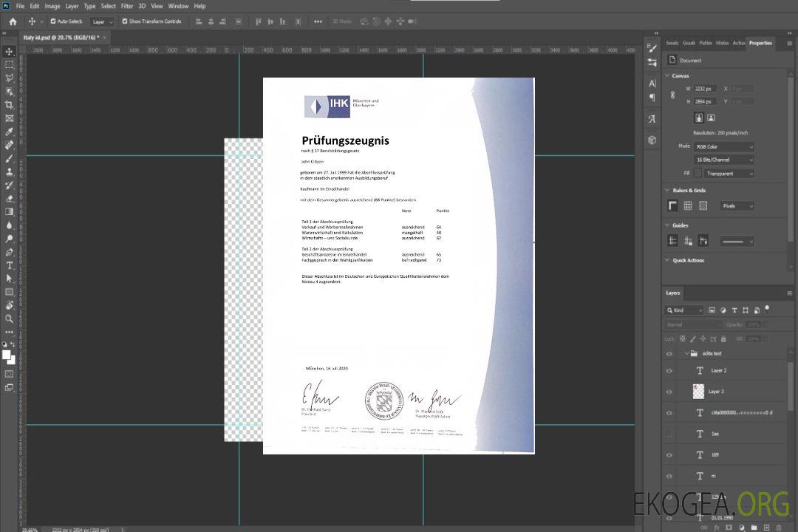
Task: Select the Blur tool
Action: [9, 225]
